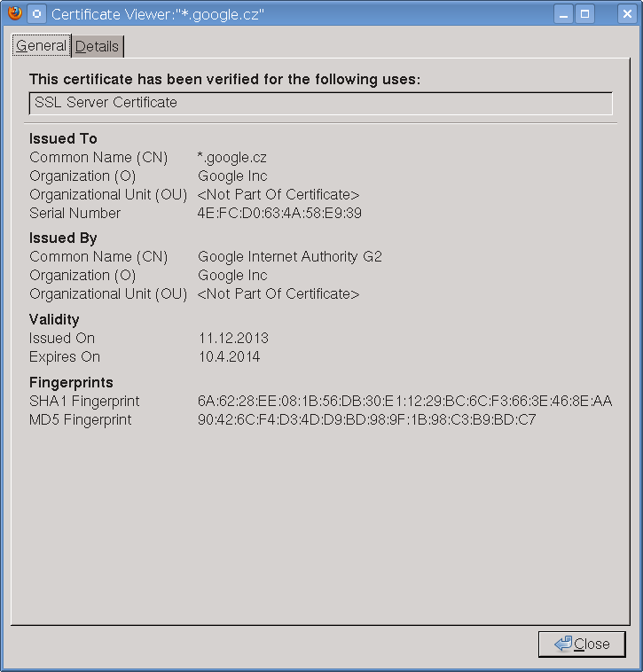Image resolution: width=643 pixels, height=672 pixels.
Task: Click the SSL Server Certificate uses field
Action: (320, 103)
